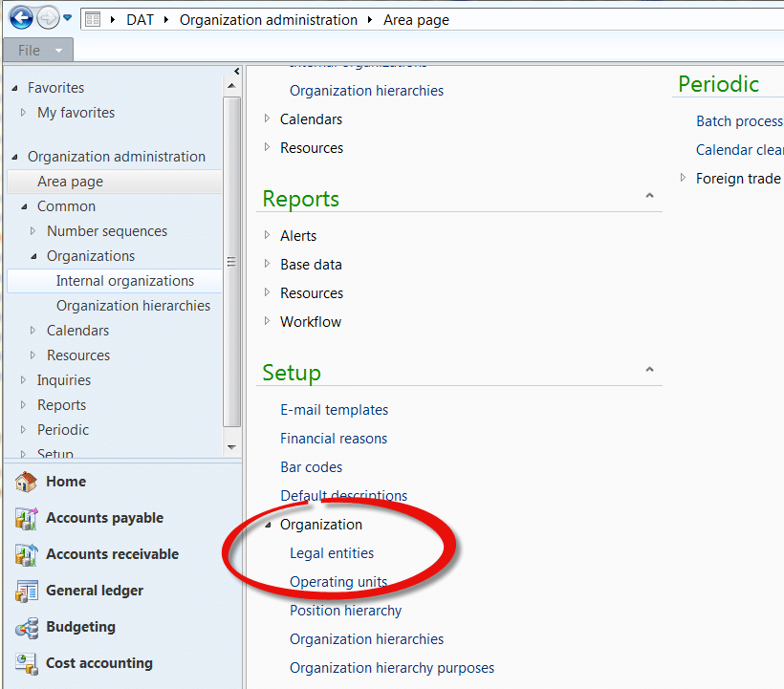The image size is (784, 689).
Task: Expand Number sequences in navigation tree
Action: click(x=33, y=231)
